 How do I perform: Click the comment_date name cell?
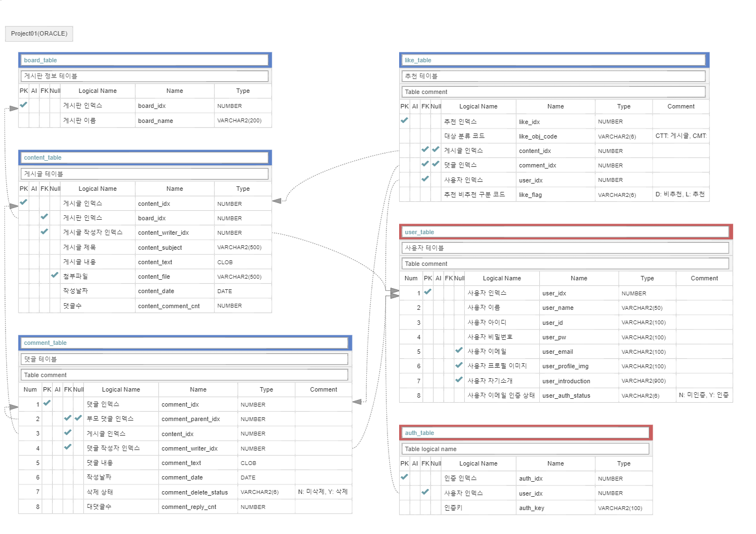pos(198,477)
